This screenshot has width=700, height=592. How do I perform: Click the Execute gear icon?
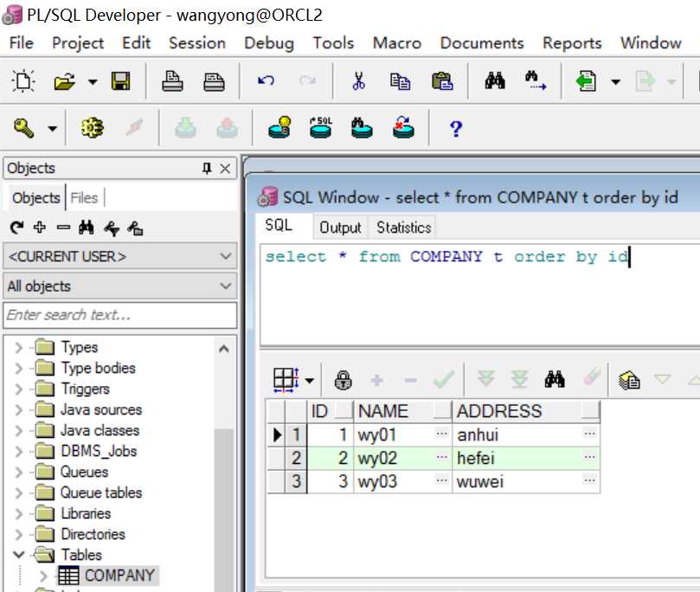point(93,128)
